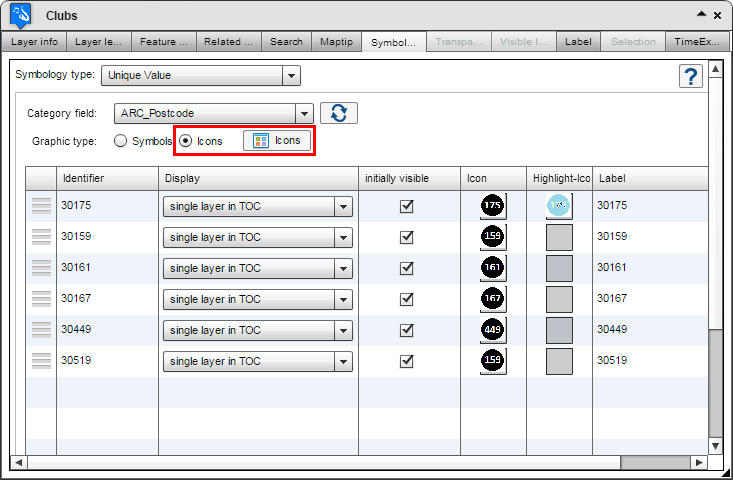Viewport: 733px width, 480px height.
Task: Click the 167 icon in row 30167
Action: [x=493, y=299]
